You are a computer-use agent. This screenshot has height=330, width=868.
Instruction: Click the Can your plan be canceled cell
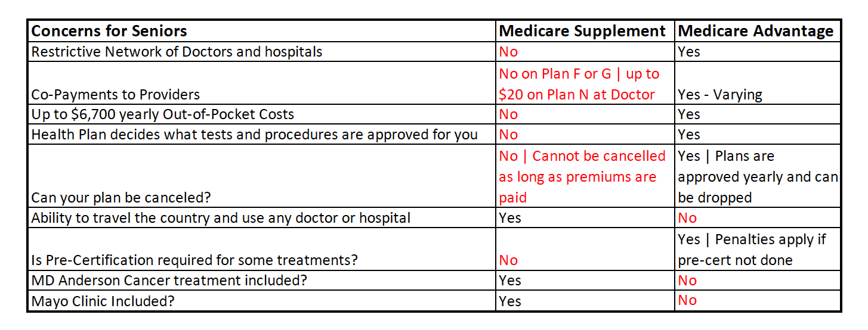[262, 176]
